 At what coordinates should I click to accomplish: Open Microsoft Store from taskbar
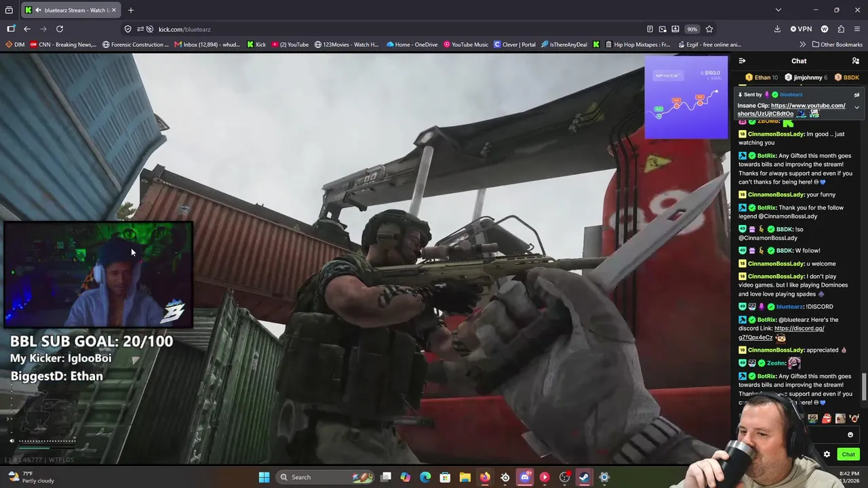[x=445, y=477]
